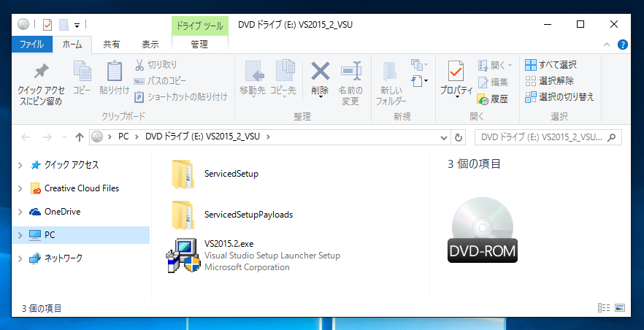Click DVD Drive (E:) in address breadcrumb
Image resolution: width=644 pixels, height=330 pixels.
202,137
